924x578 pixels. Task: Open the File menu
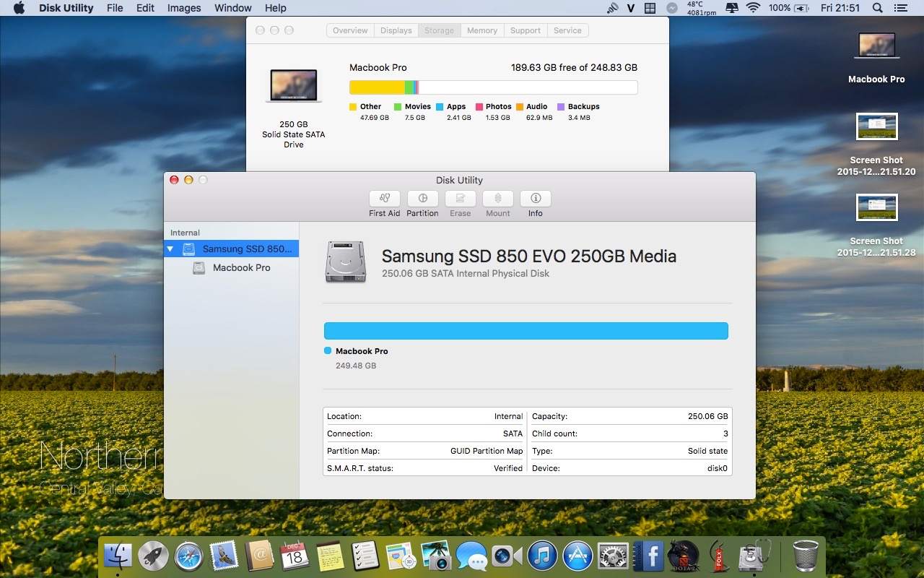coord(115,8)
